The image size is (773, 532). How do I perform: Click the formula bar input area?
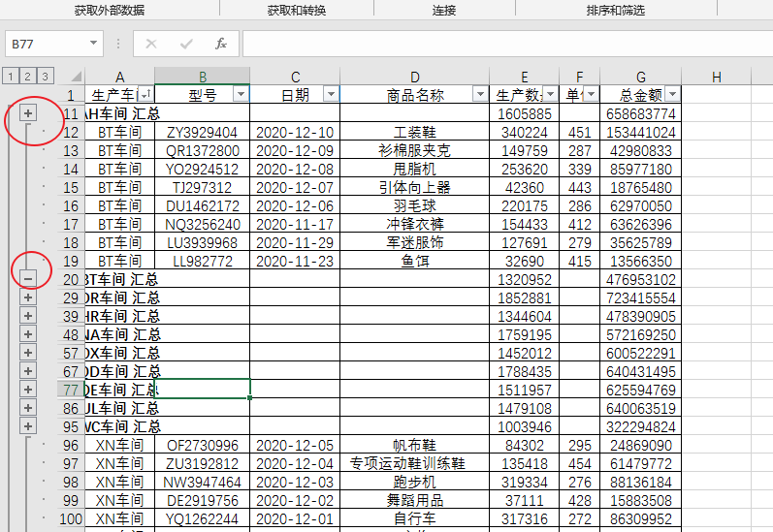pos(507,44)
